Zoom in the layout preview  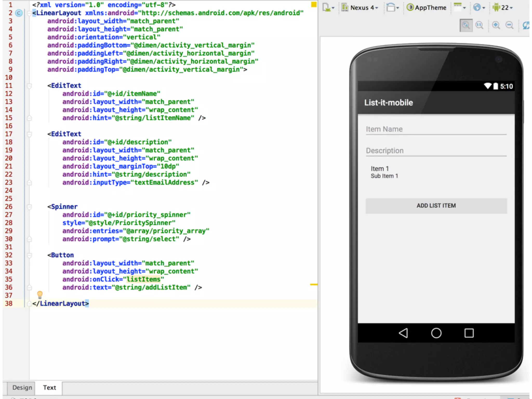click(x=496, y=25)
